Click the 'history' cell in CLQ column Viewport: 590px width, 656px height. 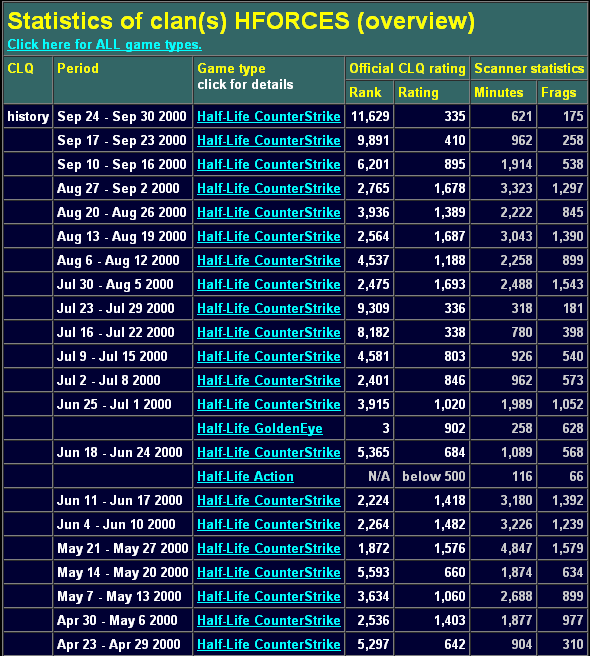[28, 116]
